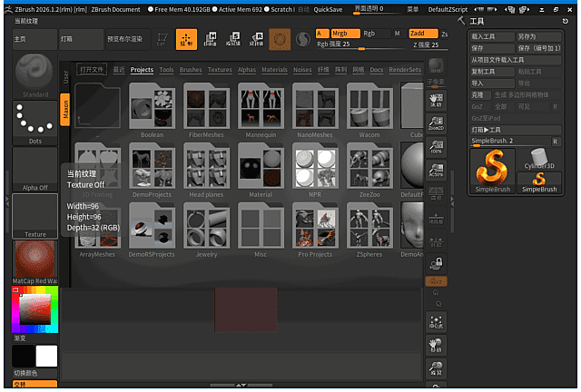Open the Mannequin folder

pos(260,107)
